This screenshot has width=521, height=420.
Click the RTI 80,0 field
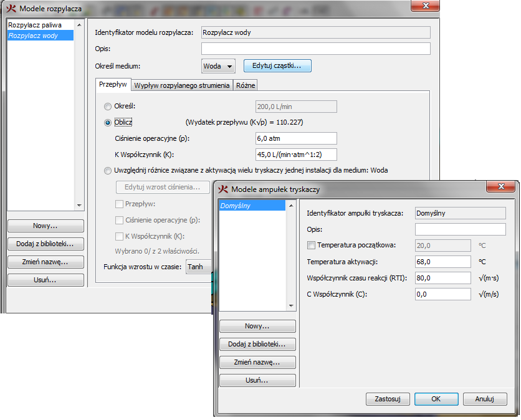(443, 278)
